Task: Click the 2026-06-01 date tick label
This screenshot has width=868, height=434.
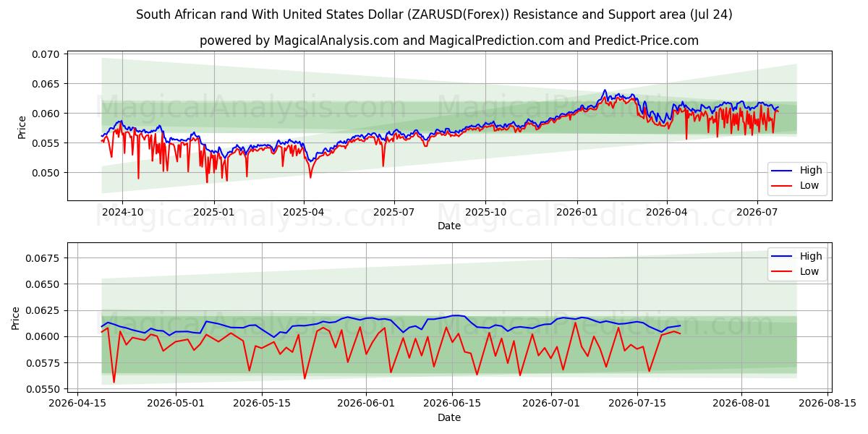Action: point(366,404)
